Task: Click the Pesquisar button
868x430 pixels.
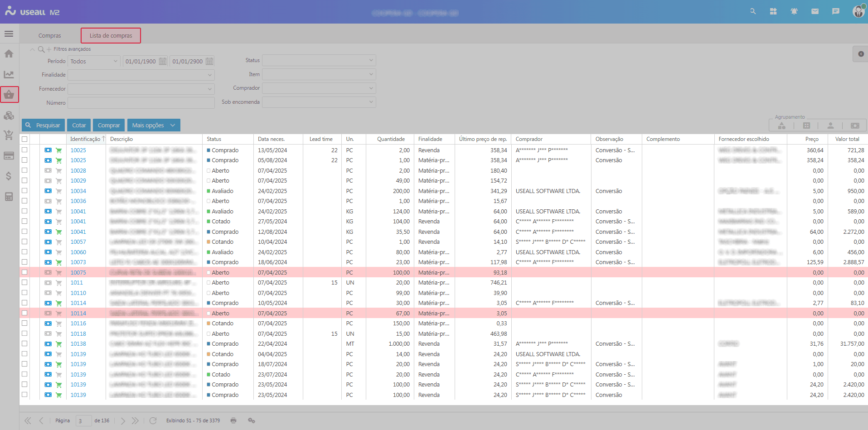Action: 43,125
